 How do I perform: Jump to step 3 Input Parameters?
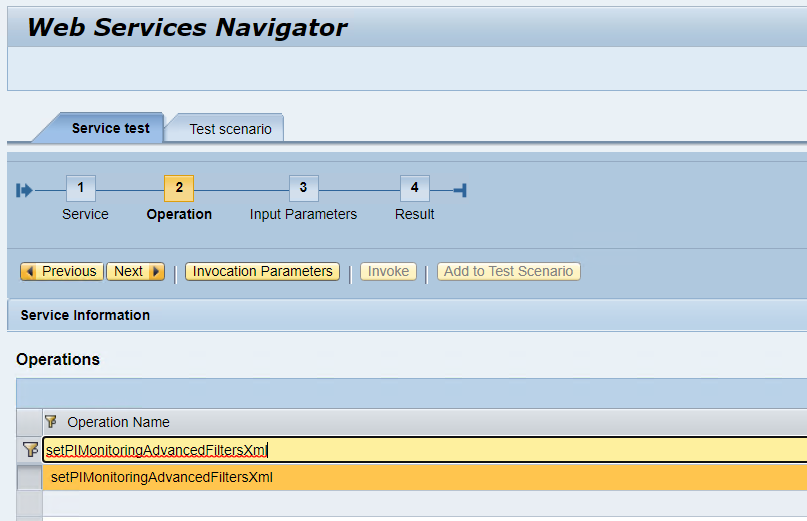(x=303, y=188)
